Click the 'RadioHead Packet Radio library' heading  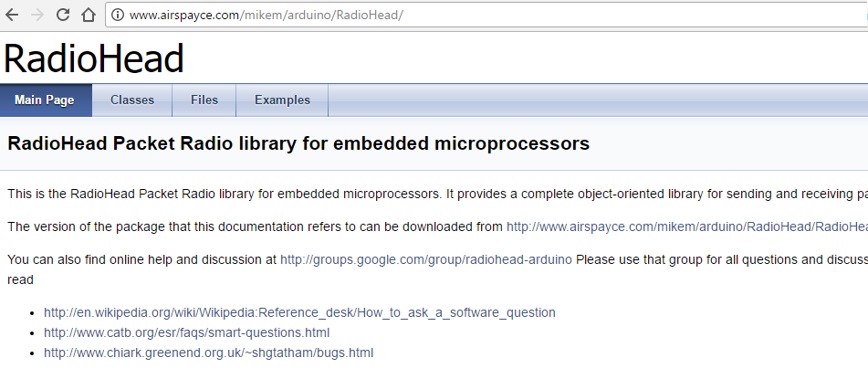pos(298,143)
